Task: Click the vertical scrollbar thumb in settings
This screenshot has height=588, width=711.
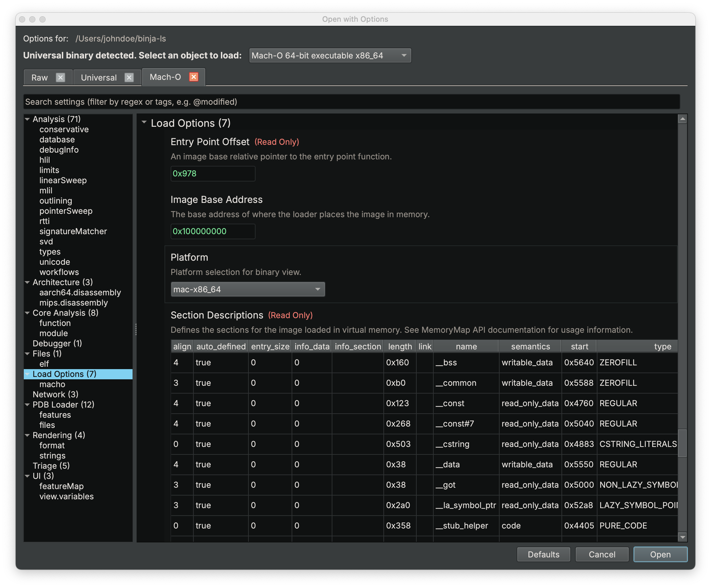Action: click(682, 443)
